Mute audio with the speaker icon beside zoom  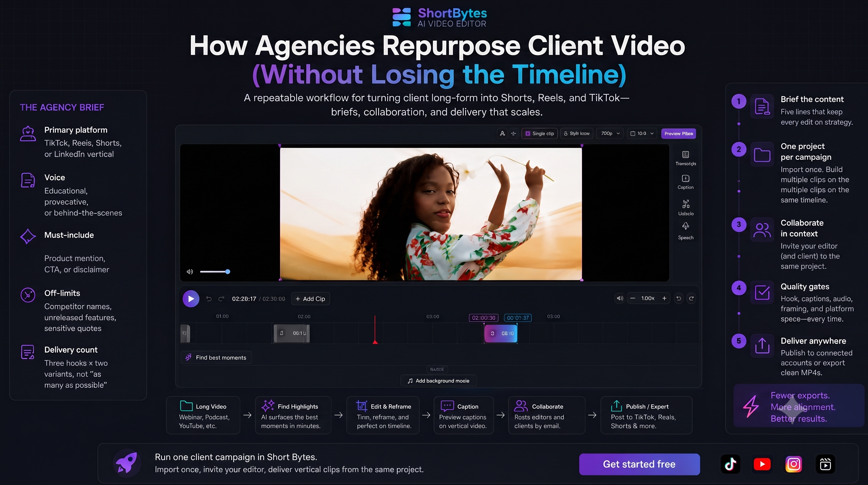tap(620, 298)
